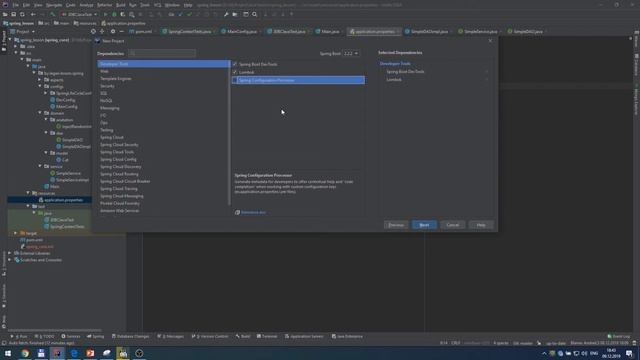Image resolution: width=640 pixels, height=360 pixels.
Task: Remove Spring Boot DevTools from selected dependencies
Action: click(x=486, y=72)
